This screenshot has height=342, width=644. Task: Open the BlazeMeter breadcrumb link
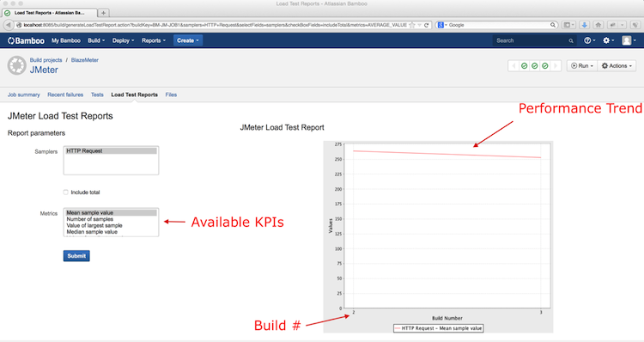pyautogui.click(x=85, y=60)
